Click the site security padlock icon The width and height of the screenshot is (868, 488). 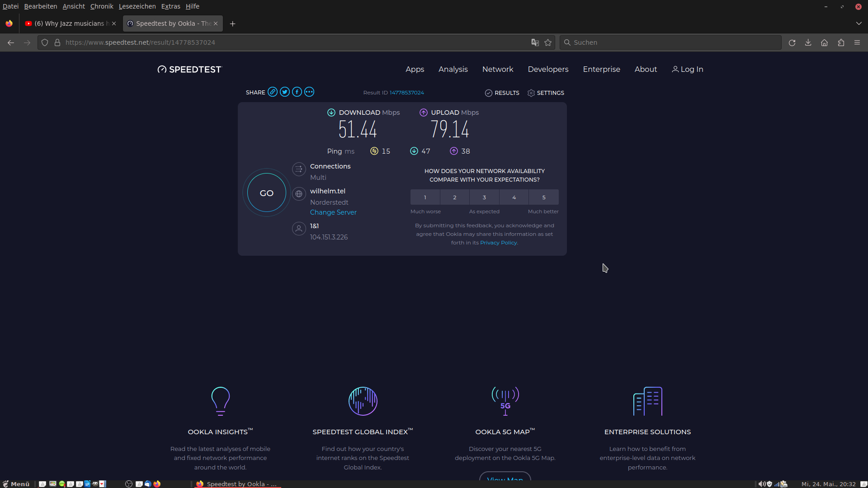57,42
